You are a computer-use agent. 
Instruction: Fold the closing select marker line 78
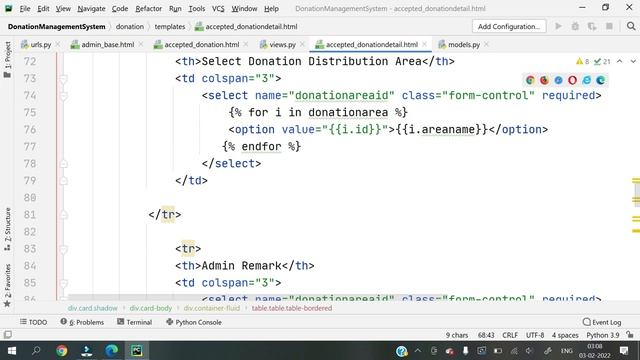click(x=64, y=164)
